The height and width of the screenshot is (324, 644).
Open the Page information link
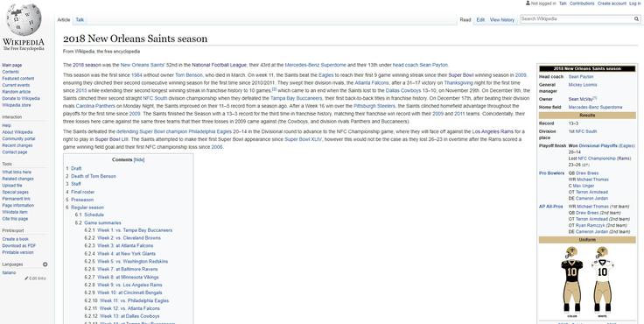click(x=18, y=205)
